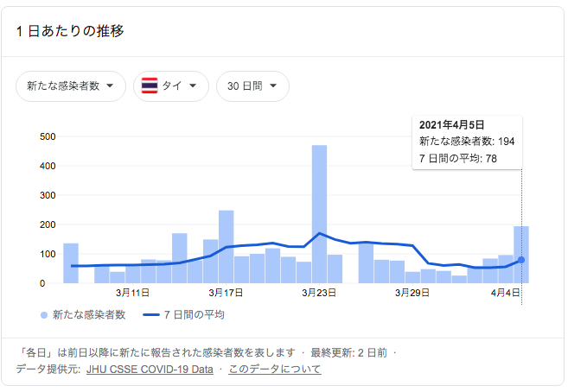Click the 2021年4月5日 tooltip box
The width and height of the screenshot is (568, 392).
(467, 141)
